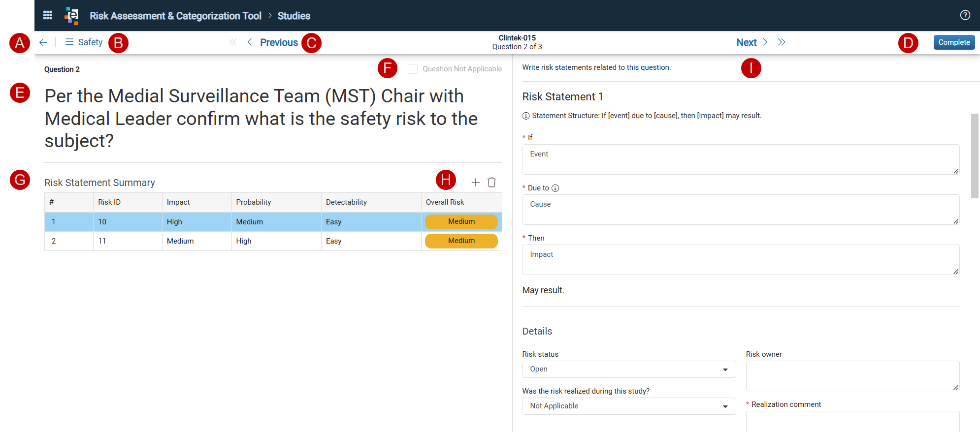Open the app launcher grid icon

tap(48, 15)
